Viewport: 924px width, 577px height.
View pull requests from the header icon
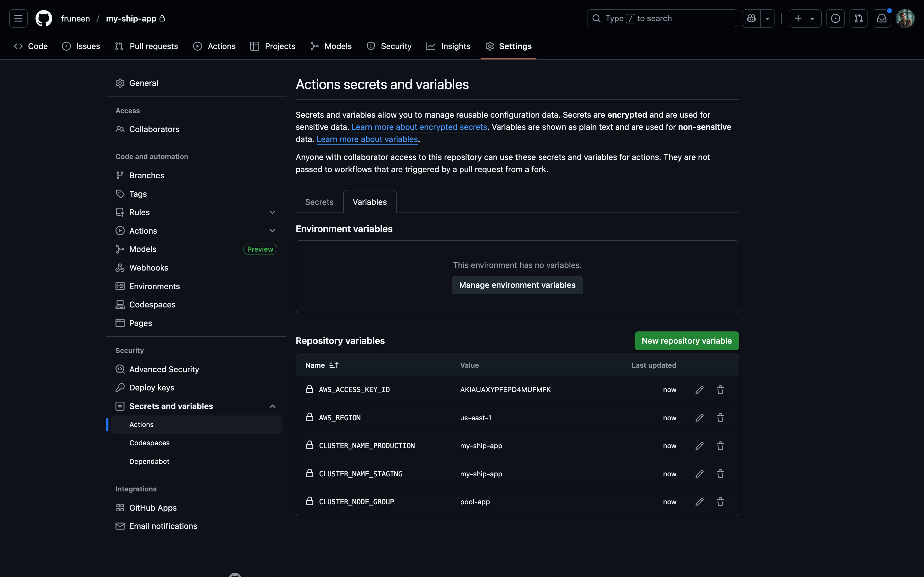(x=858, y=18)
